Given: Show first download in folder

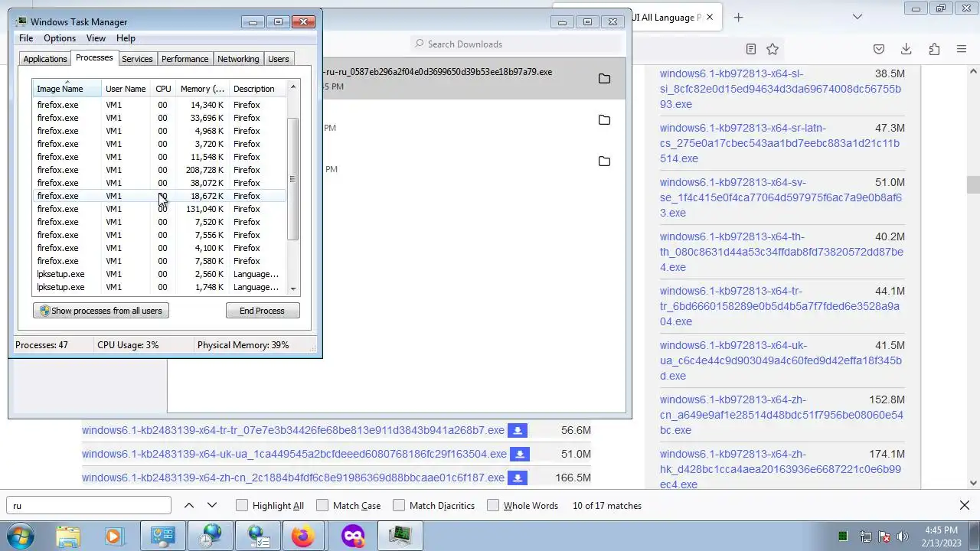Looking at the screenshot, I should coord(604,79).
